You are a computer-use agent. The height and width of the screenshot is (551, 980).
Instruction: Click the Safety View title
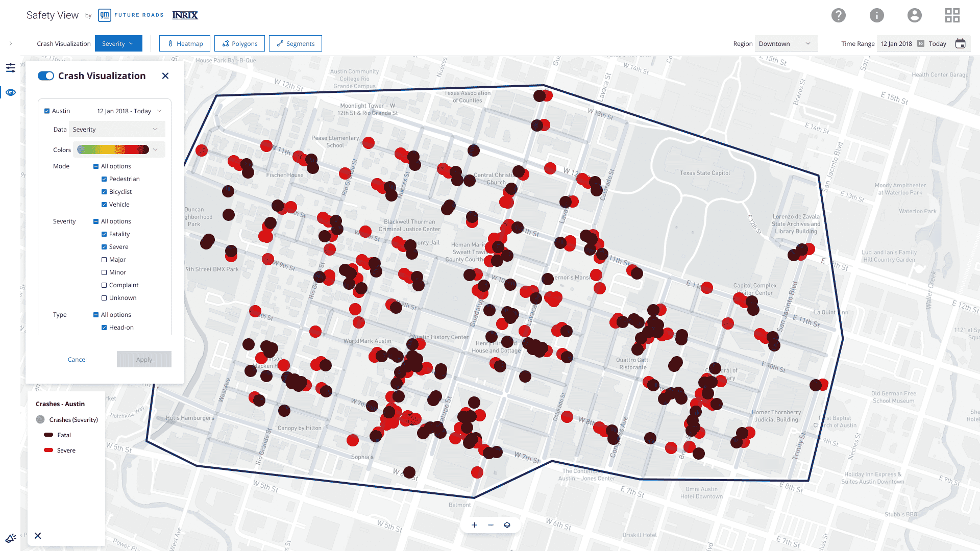pos(53,15)
